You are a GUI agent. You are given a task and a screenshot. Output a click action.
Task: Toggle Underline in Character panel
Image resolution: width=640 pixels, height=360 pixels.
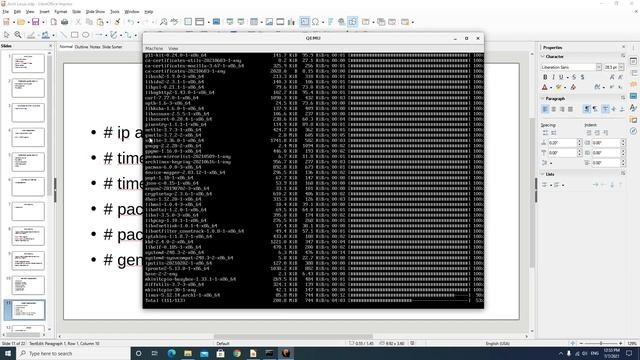(x=561, y=77)
